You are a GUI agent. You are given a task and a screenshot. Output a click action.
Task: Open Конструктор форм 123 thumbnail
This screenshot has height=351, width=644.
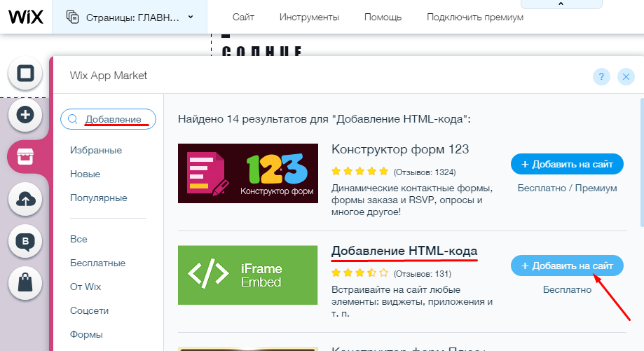coord(247,173)
